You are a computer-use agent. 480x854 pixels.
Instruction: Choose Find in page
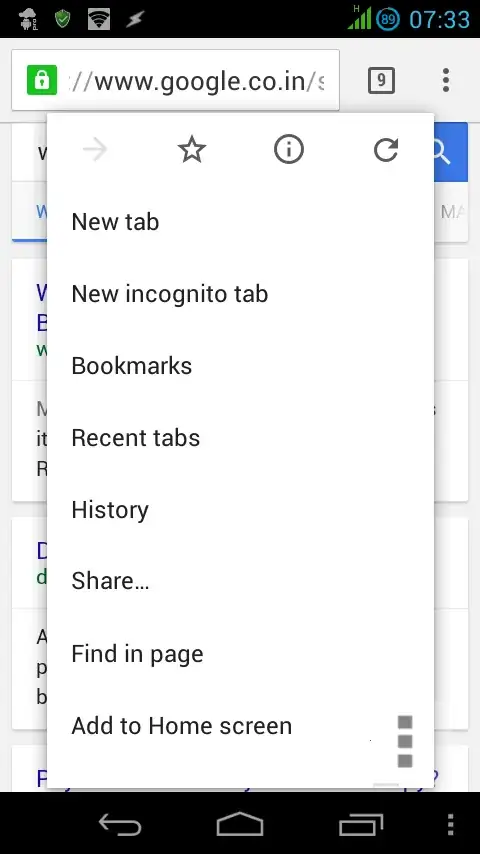[240, 654]
